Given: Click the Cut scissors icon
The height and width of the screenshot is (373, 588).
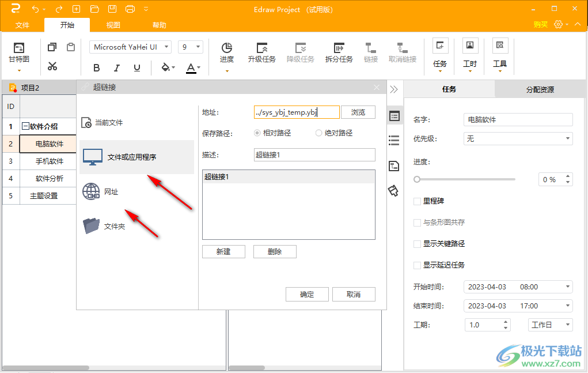Looking at the screenshot, I should click(x=52, y=66).
